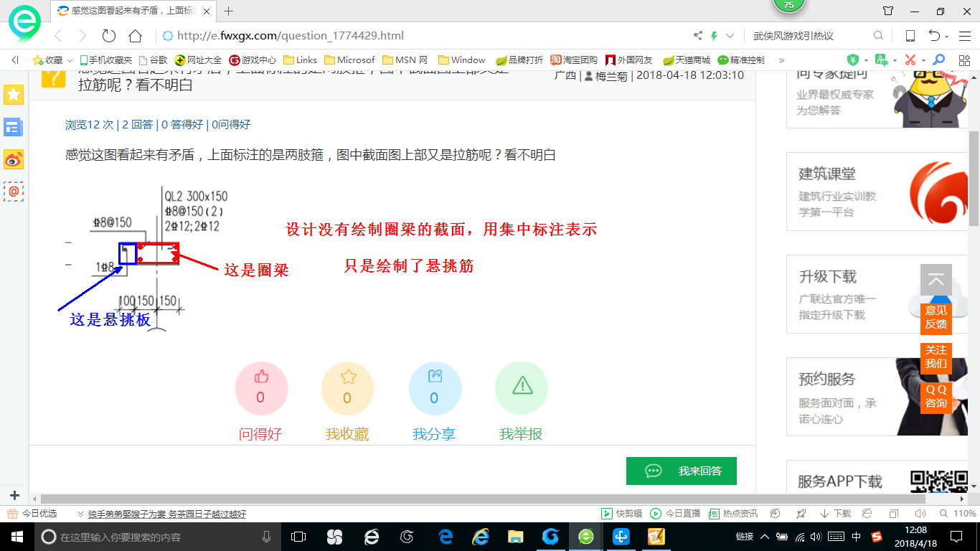The image size is (980, 551).
Task: Click the undo closed tab arrow
Action: pos(934,36)
